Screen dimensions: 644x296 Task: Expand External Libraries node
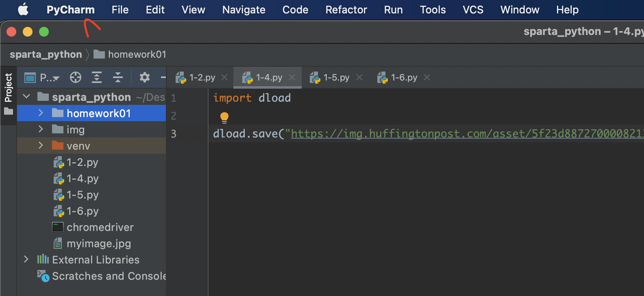point(26,259)
